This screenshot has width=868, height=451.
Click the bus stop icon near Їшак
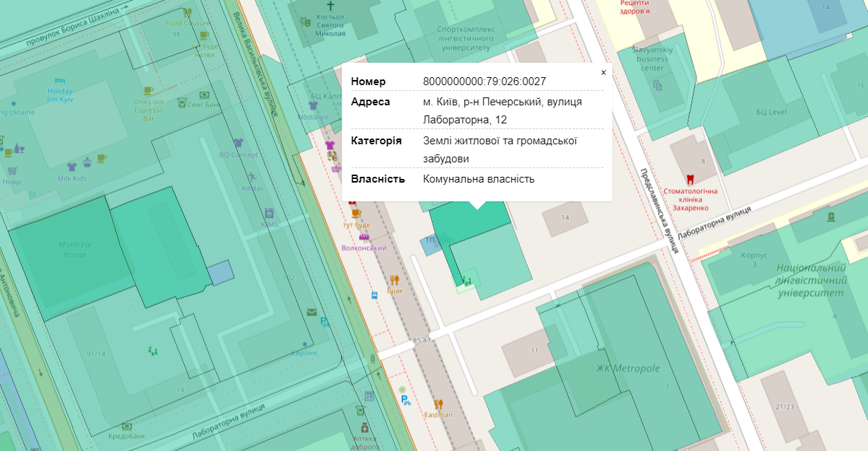(374, 295)
